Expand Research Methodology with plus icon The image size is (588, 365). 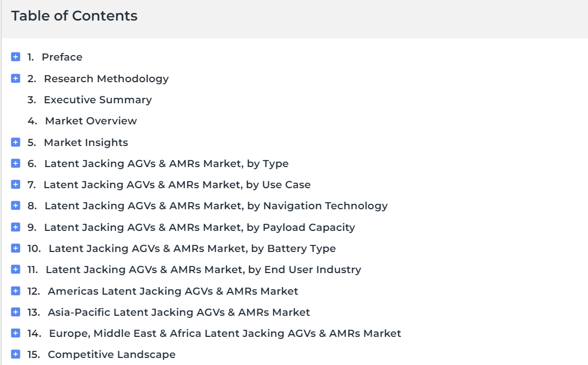click(x=15, y=78)
